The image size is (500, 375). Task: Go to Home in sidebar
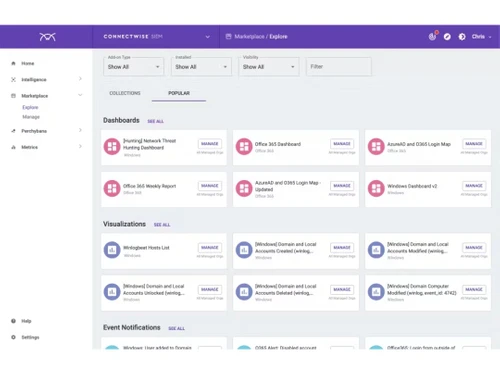click(28, 63)
